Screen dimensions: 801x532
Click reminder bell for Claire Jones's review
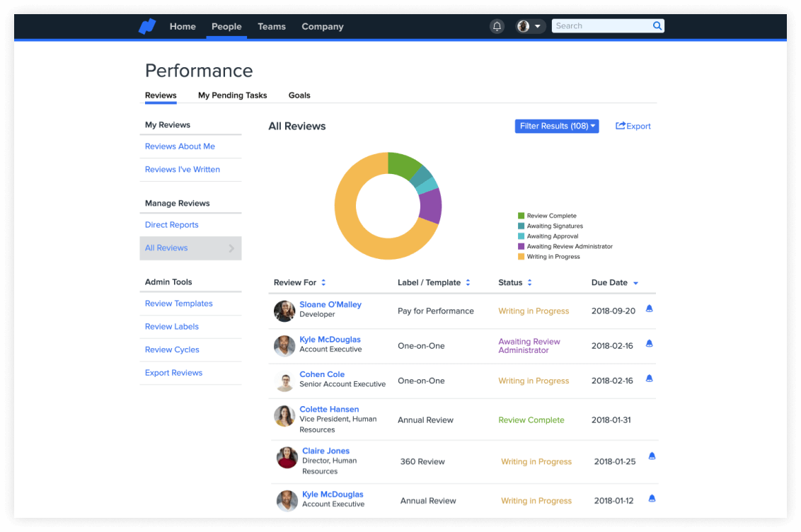tap(652, 456)
